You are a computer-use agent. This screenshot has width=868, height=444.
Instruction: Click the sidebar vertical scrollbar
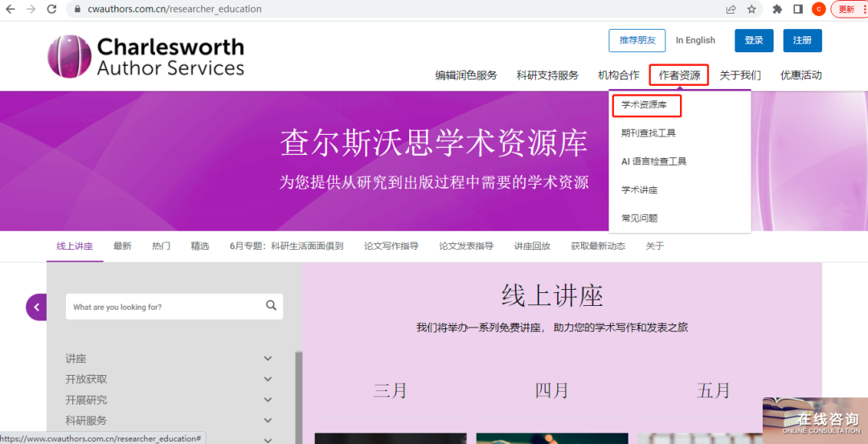[299, 397]
